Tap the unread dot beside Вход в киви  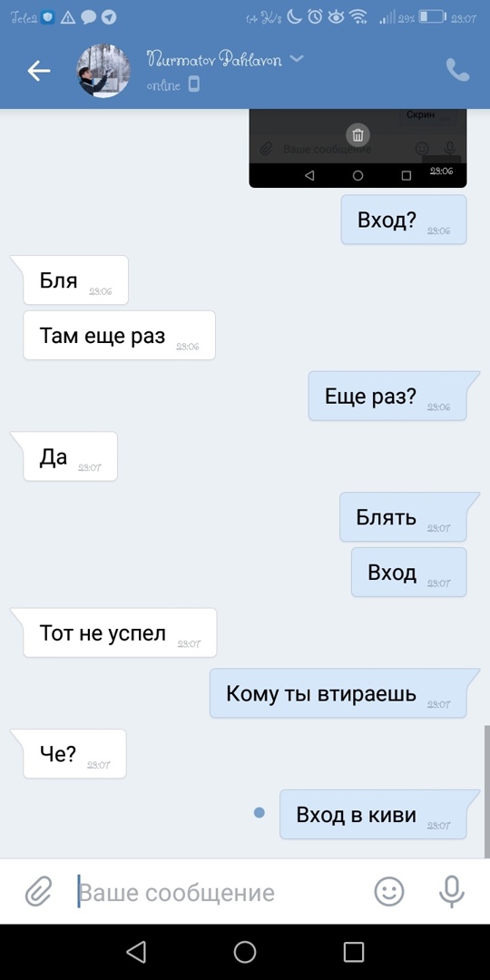(260, 813)
